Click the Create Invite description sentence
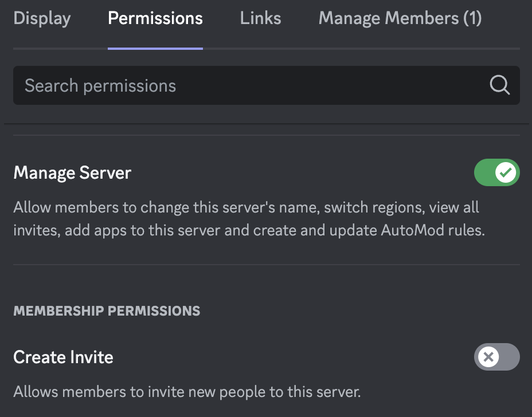This screenshot has width=532, height=417. tap(187, 392)
